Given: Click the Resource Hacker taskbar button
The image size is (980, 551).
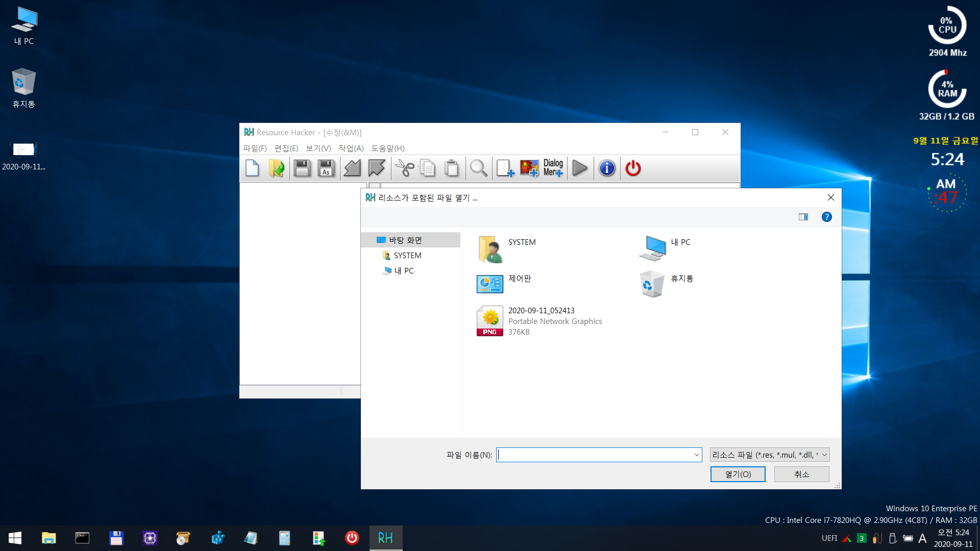Looking at the screenshot, I should pos(386,538).
